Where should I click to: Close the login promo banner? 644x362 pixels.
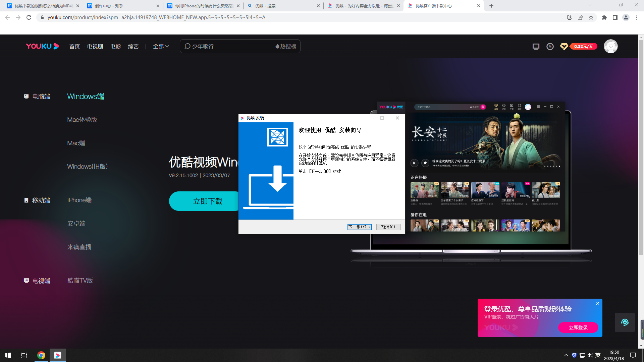(x=598, y=303)
